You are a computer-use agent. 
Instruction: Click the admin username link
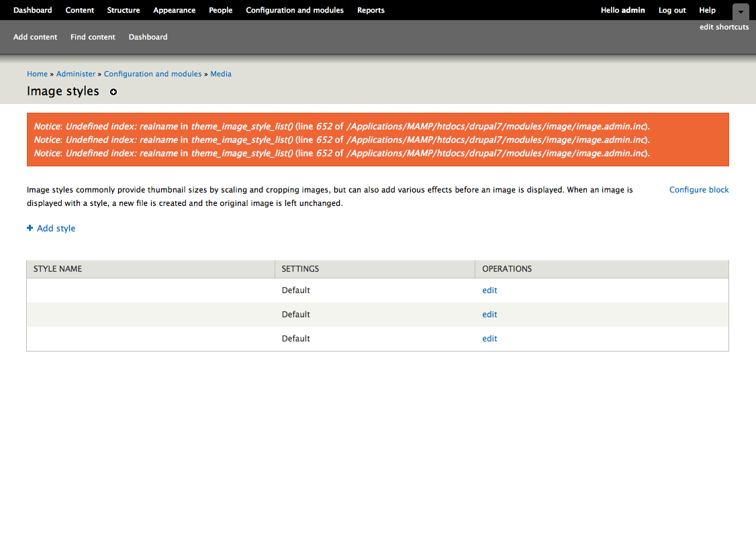(633, 10)
